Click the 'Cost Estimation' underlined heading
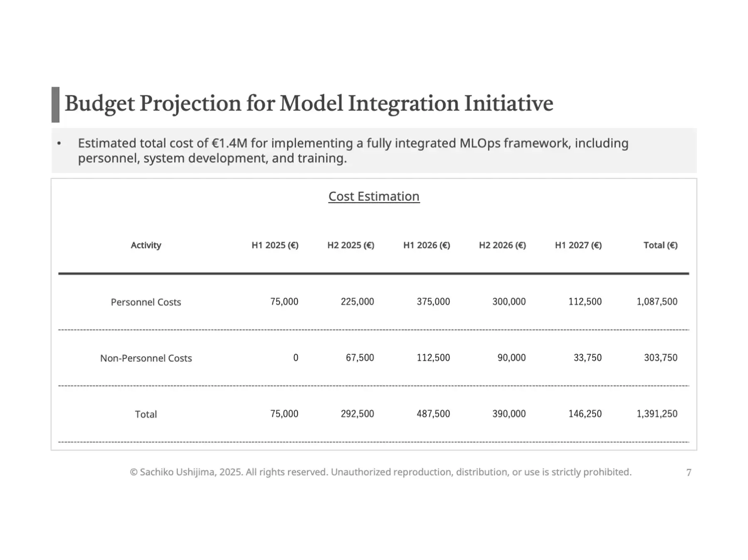The height and width of the screenshot is (560, 748). tap(373, 196)
